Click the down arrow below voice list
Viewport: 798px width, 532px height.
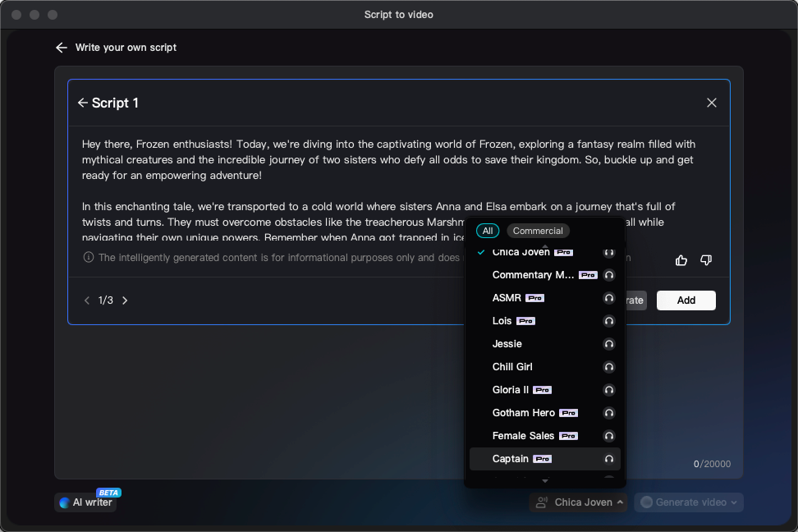tap(545, 481)
